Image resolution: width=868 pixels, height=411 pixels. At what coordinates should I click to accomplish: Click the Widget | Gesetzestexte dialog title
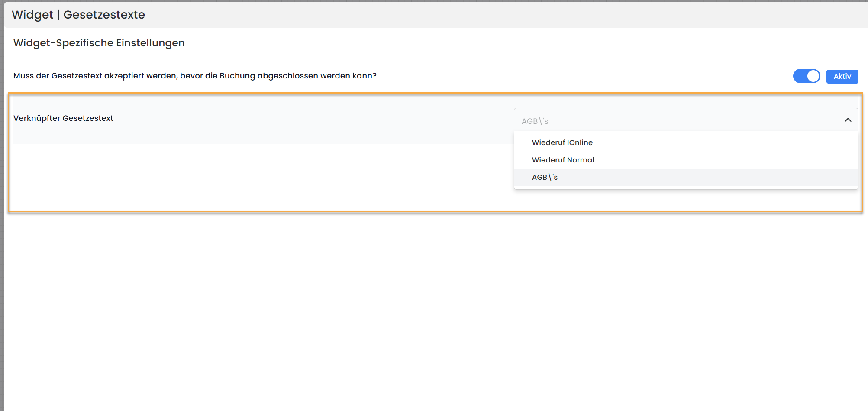click(78, 15)
